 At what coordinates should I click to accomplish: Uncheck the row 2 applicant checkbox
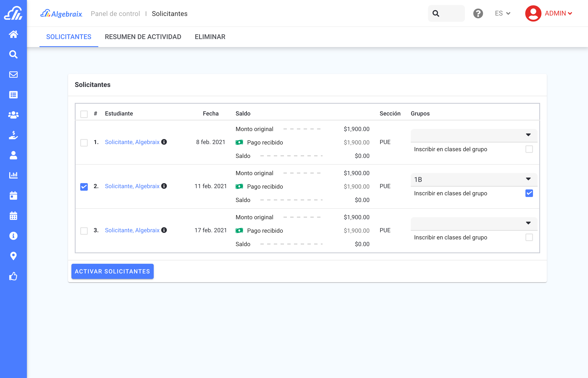84,186
